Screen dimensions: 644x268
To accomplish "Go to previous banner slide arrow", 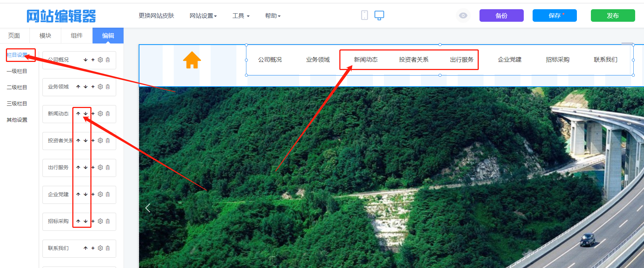I will tap(148, 208).
